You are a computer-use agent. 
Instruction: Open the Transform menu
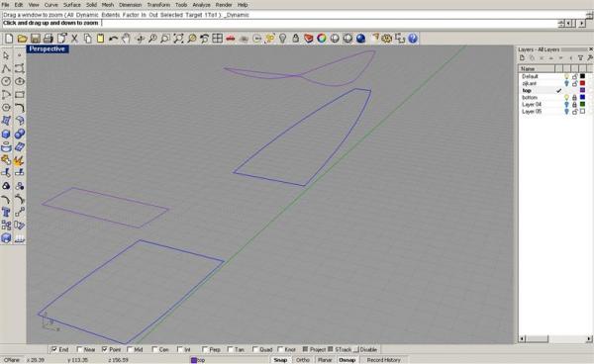pos(158,5)
